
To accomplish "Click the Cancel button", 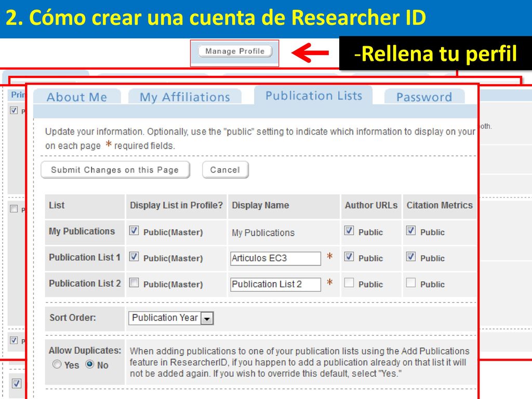I will [x=225, y=170].
